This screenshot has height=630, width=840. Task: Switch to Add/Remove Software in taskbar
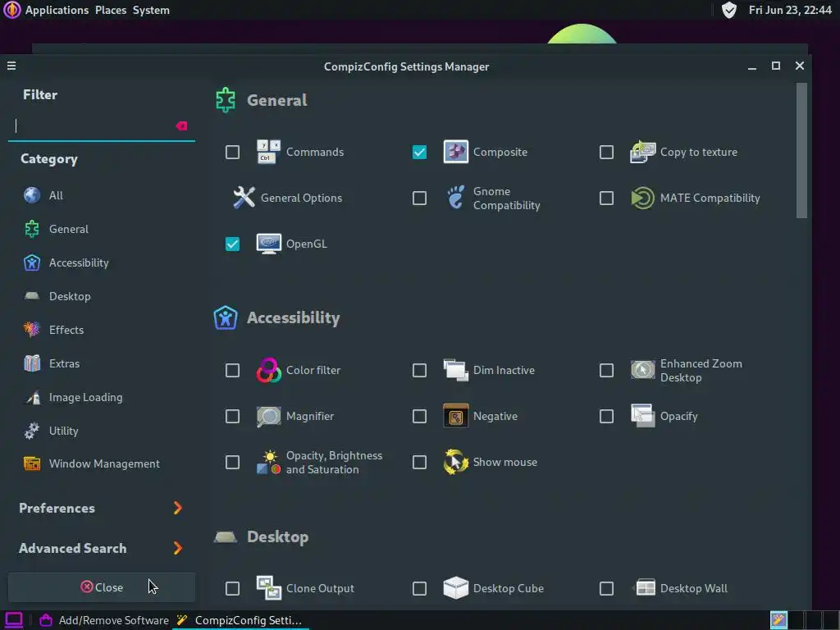pyautogui.click(x=104, y=620)
